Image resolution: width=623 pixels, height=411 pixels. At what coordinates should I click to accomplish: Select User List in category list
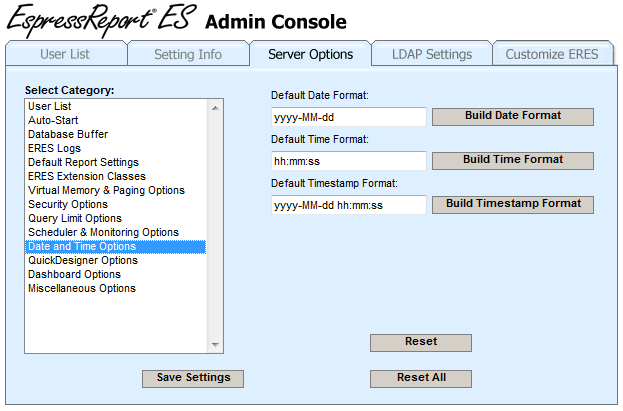click(115, 107)
